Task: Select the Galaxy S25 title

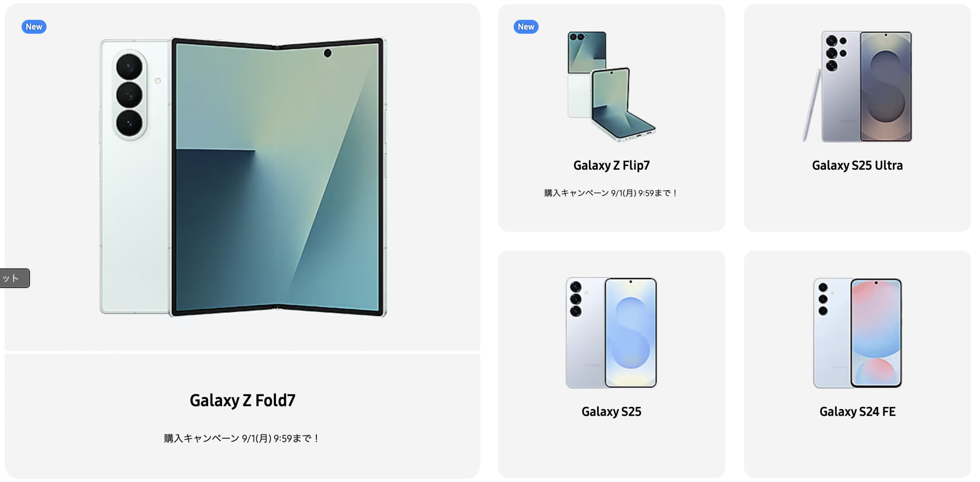Action: 611,412
